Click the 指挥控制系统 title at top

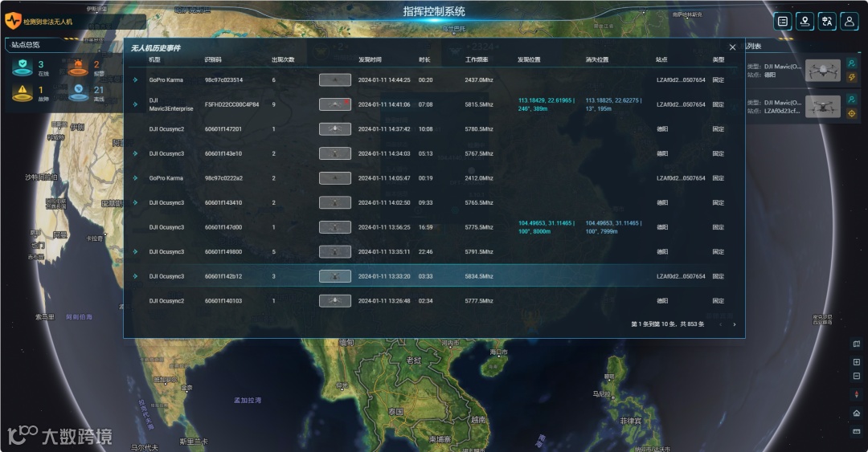coord(434,11)
